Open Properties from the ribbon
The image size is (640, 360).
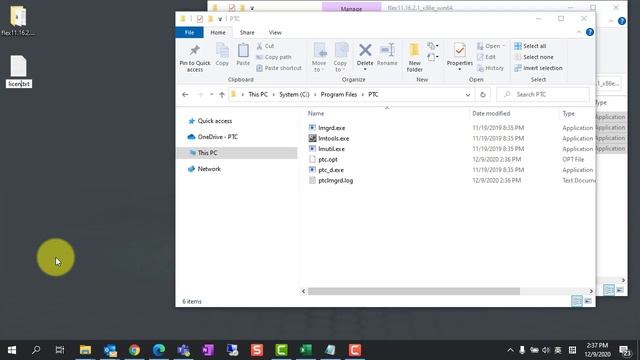coord(460,56)
